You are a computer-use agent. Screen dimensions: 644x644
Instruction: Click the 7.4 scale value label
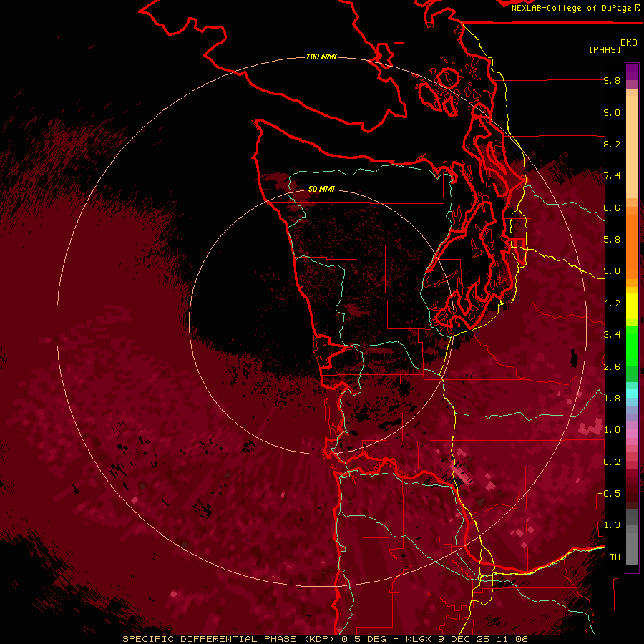point(612,176)
